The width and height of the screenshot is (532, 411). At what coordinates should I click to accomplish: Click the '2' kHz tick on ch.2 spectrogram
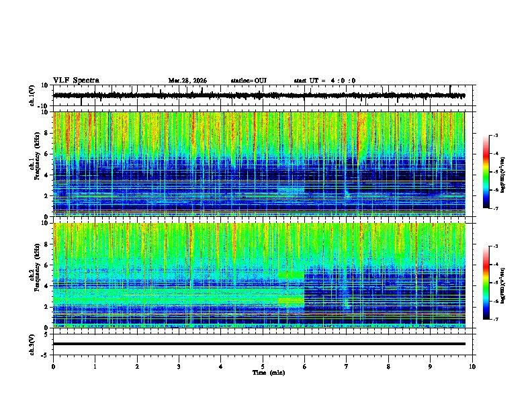pos(47,307)
